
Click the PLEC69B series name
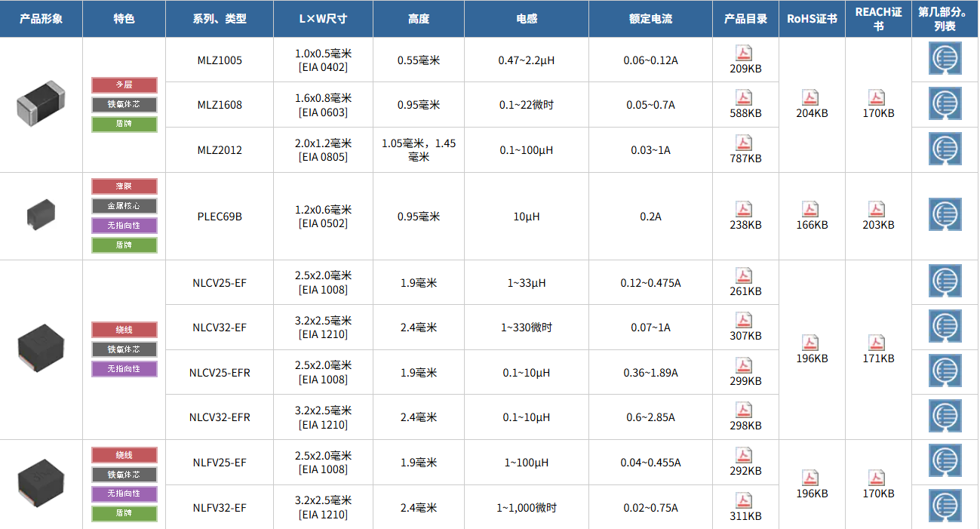(x=220, y=217)
